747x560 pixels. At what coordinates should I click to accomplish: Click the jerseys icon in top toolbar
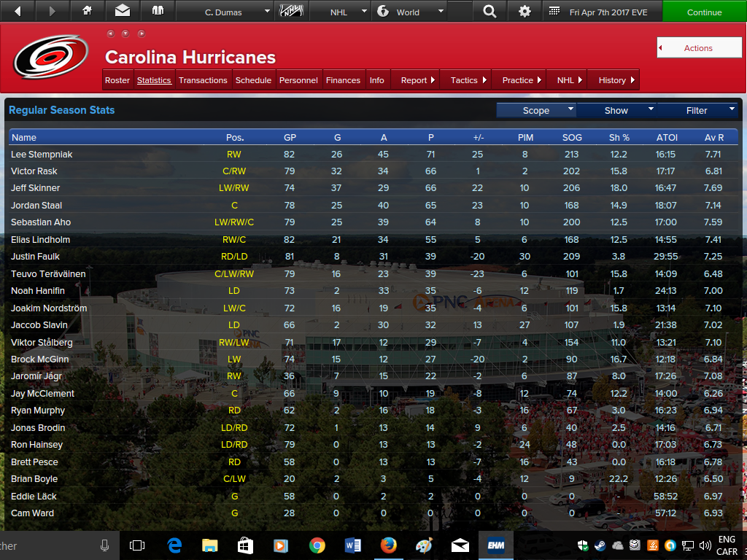point(158,11)
